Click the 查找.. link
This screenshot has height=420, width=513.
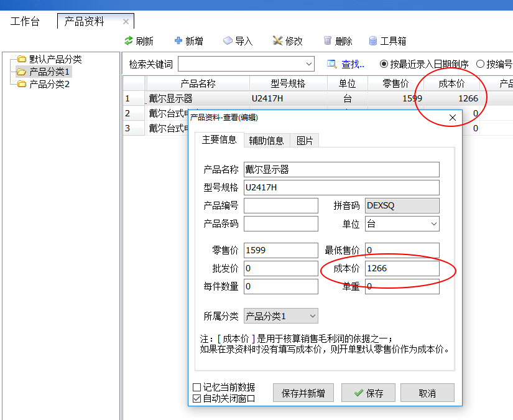(353, 64)
